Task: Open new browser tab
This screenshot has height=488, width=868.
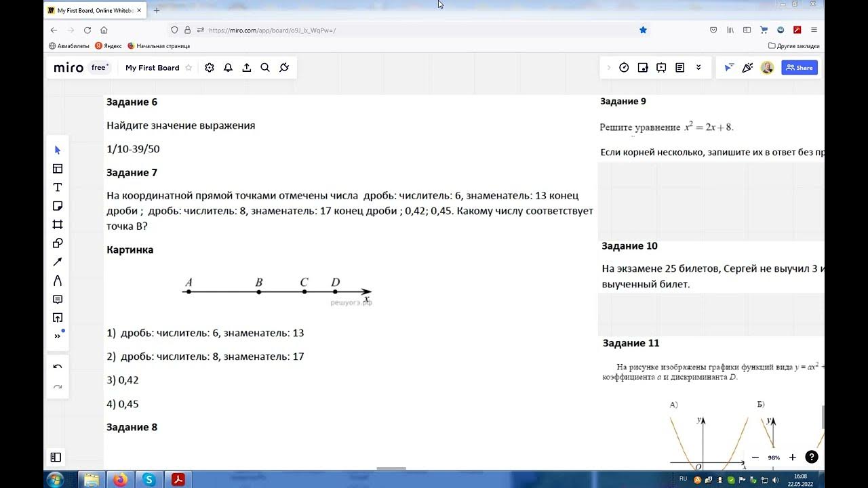Action: point(157,10)
